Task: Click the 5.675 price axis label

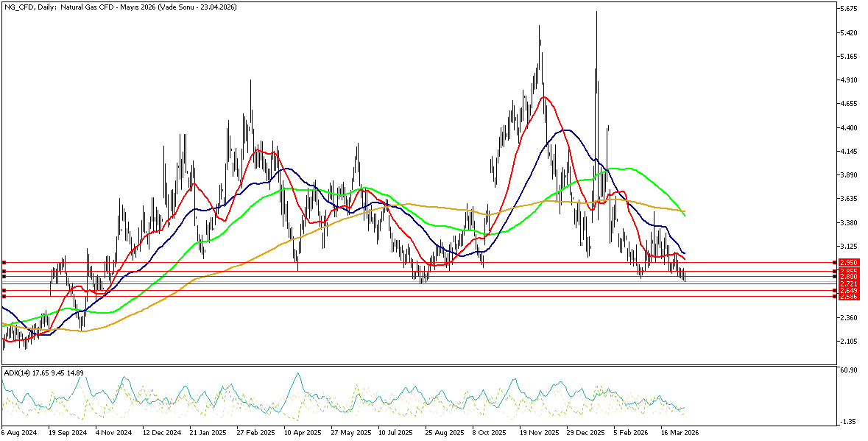Action: click(x=848, y=10)
